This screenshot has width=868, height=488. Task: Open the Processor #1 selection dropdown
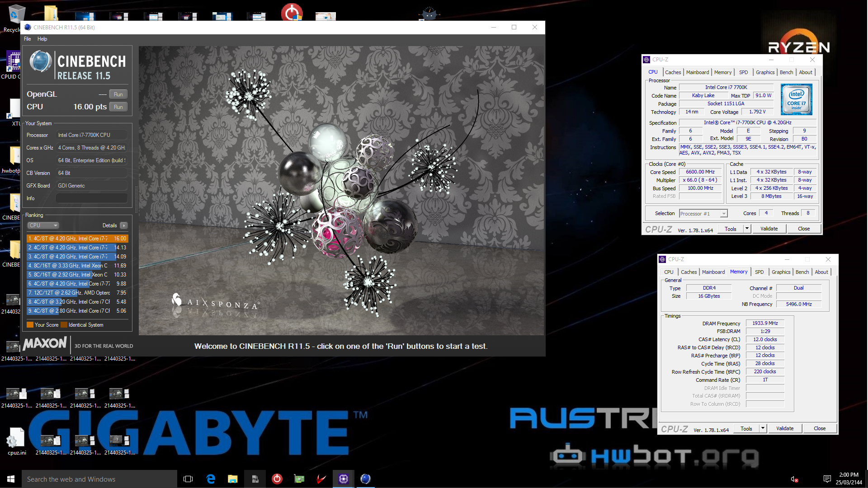703,214
